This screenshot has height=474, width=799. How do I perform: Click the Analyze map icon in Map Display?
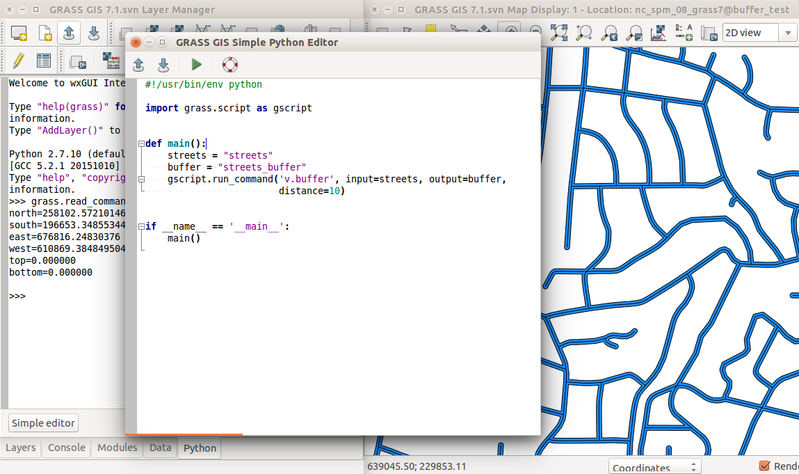tap(658, 33)
